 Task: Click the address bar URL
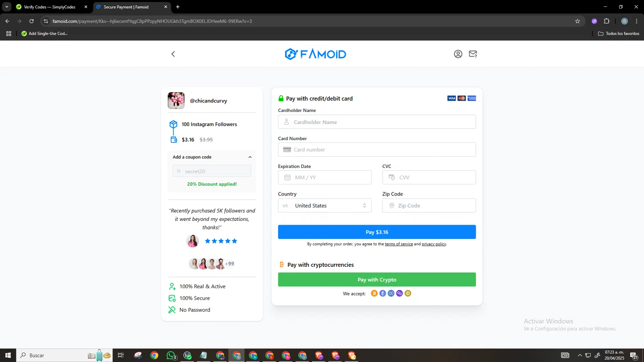click(x=152, y=21)
